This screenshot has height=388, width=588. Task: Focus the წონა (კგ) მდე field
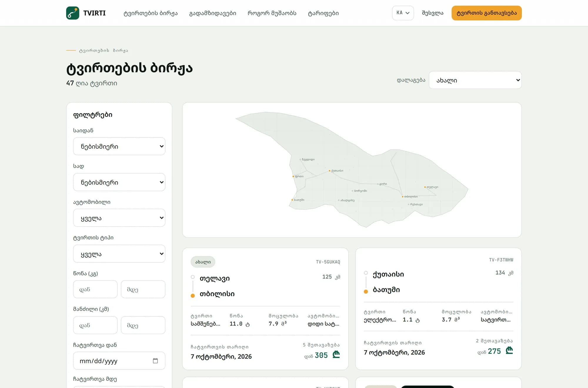tap(143, 289)
